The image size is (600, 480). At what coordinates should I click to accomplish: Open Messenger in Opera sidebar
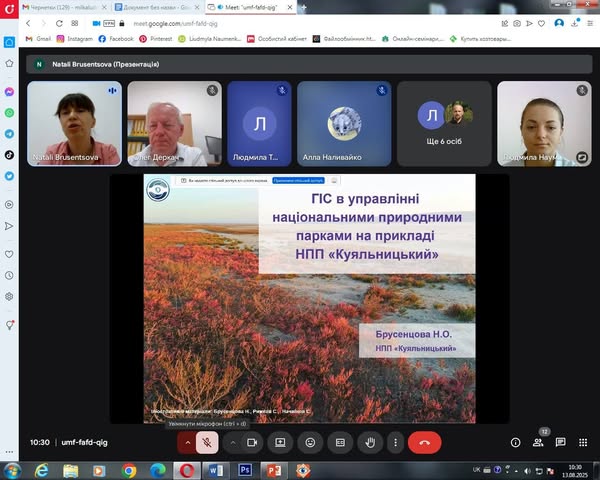(x=9, y=92)
